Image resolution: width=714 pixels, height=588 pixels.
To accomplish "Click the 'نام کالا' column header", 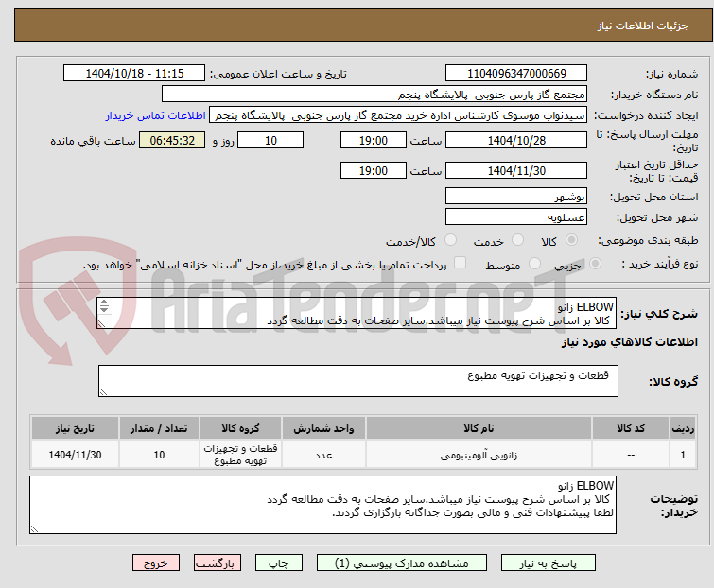I will coord(479,428).
